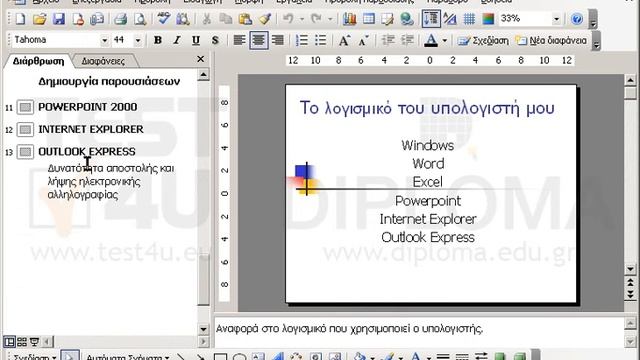Toggle italic formatting
The width and height of the screenshot is (640, 360).
tap(177, 40)
